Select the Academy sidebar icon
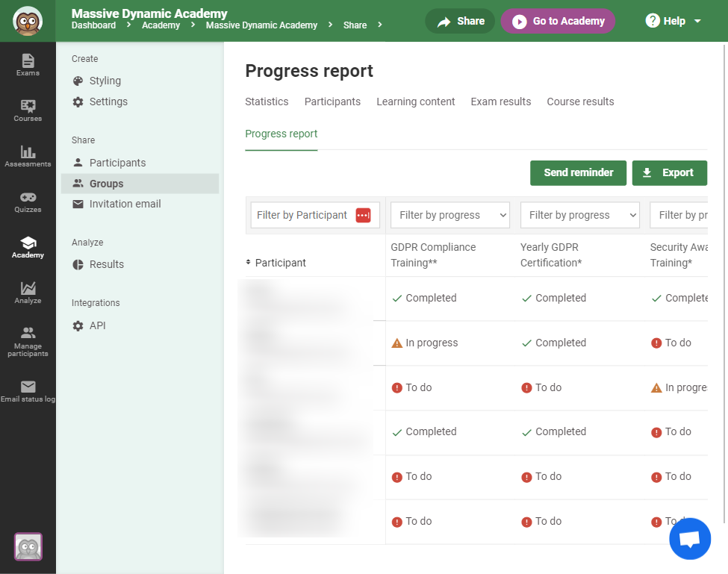Screen dimensions: 728x574 (x=28, y=248)
